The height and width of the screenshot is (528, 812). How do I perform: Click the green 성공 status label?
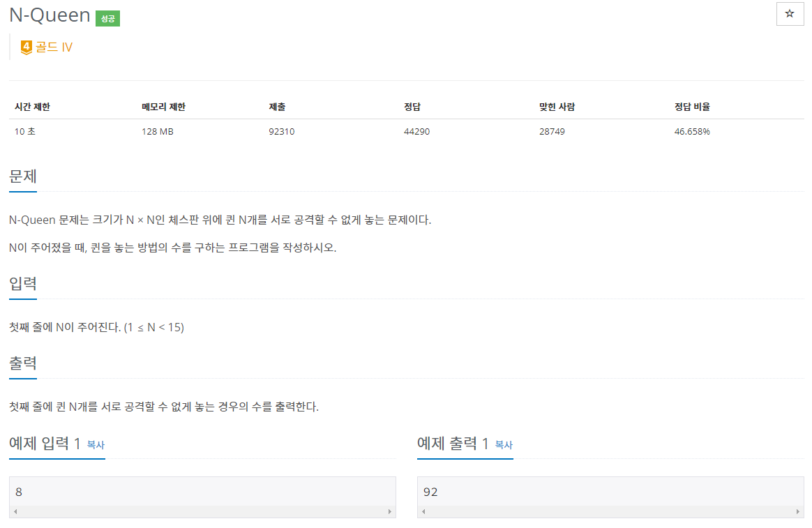coord(107,19)
